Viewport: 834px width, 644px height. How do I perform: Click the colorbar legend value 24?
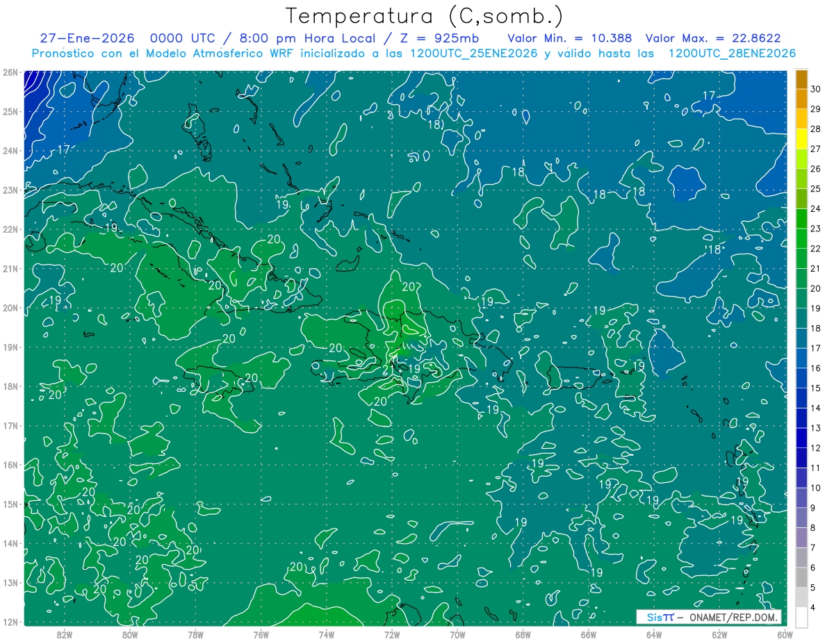816,208
